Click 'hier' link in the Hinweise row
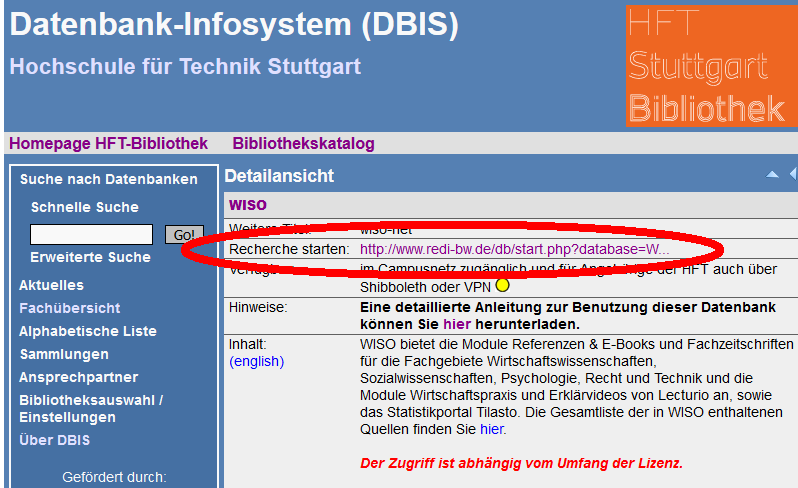This screenshot has width=798, height=488. [x=457, y=324]
